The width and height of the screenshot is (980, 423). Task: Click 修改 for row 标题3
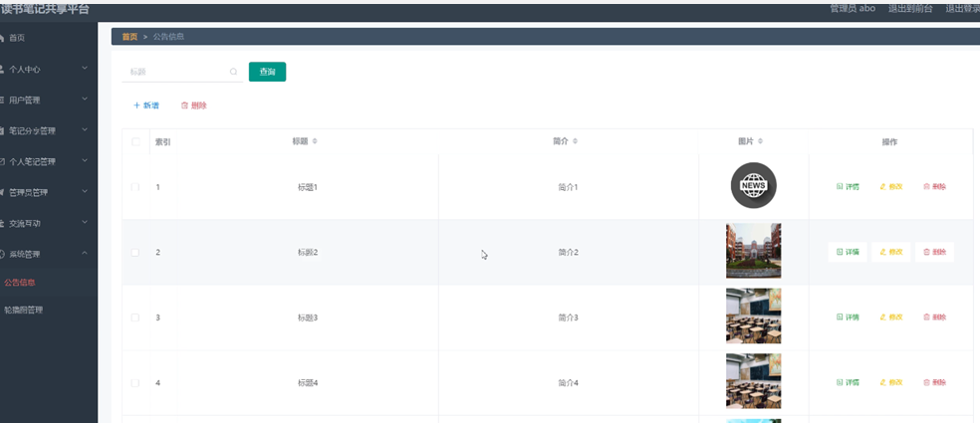click(891, 317)
